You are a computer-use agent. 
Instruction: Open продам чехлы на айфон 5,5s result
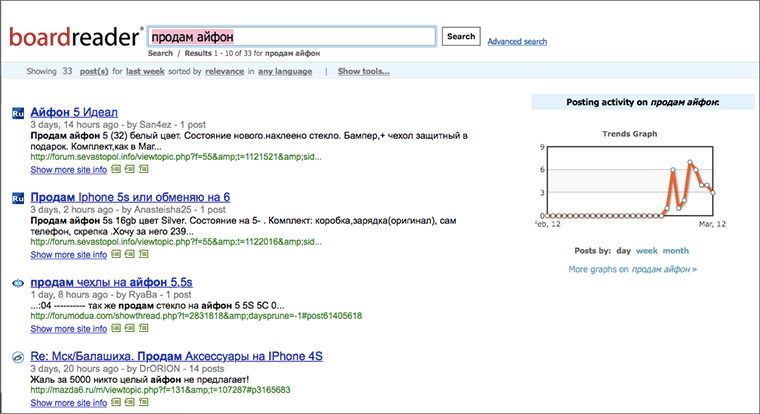[111, 282]
